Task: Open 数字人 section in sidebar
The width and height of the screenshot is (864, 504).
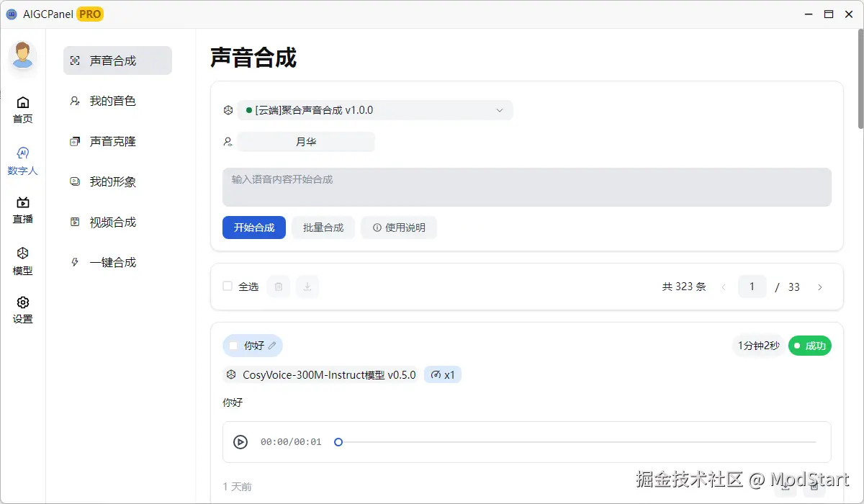Action: click(23, 162)
